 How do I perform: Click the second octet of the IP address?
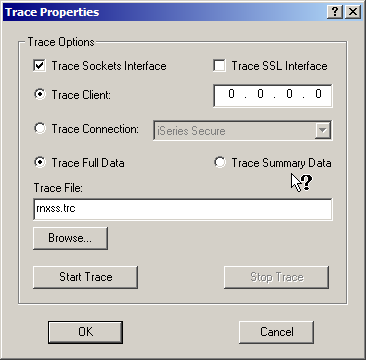[260, 94]
